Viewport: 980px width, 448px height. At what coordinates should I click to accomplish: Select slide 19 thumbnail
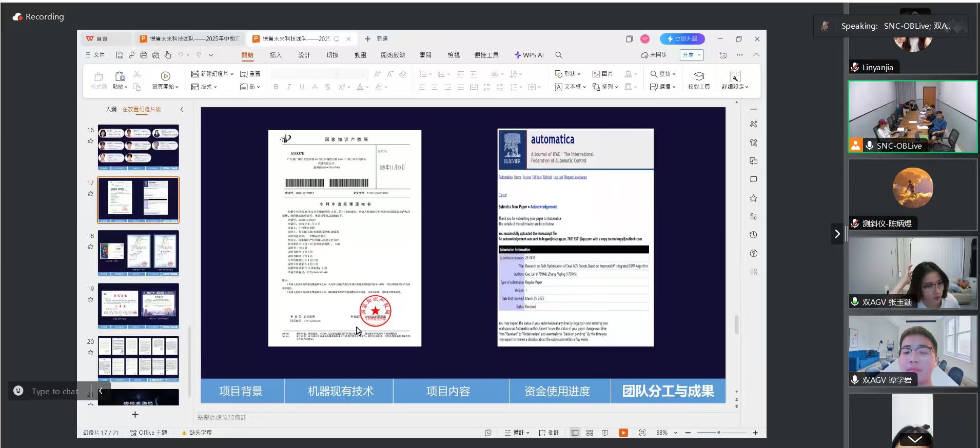(x=139, y=306)
